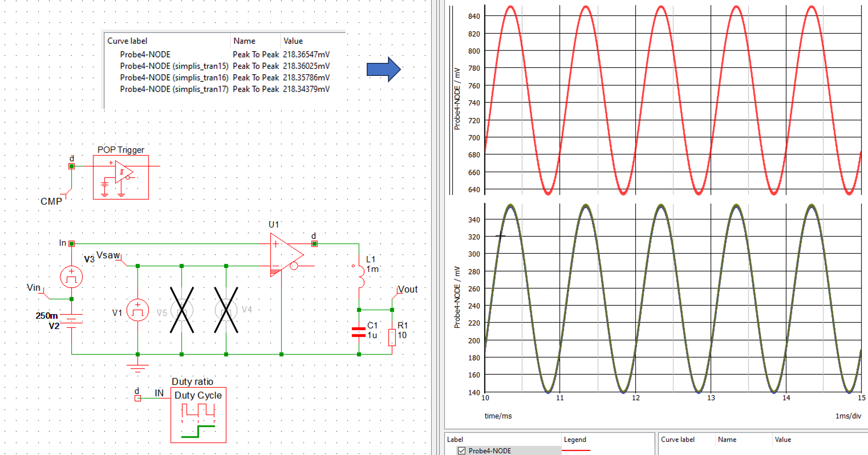Click the 218.34379mV value cell
This screenshot has height=455, width=868.
click(306, 89)
